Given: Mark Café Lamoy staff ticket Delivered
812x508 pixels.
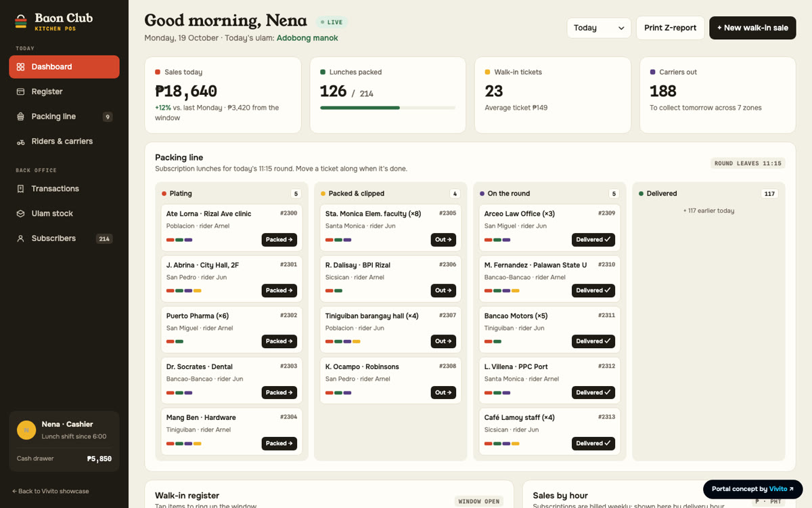Looking at the screenshot, I should (593, 444).
